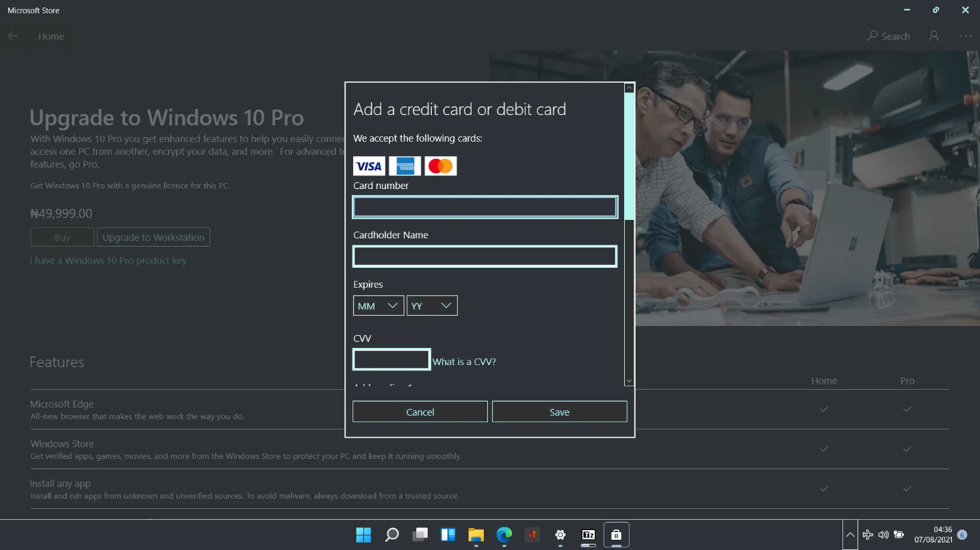This screenshot has height=550, width=980.
Task: Click the volume speaker tray icon
Action: click(x=884, y=535)
